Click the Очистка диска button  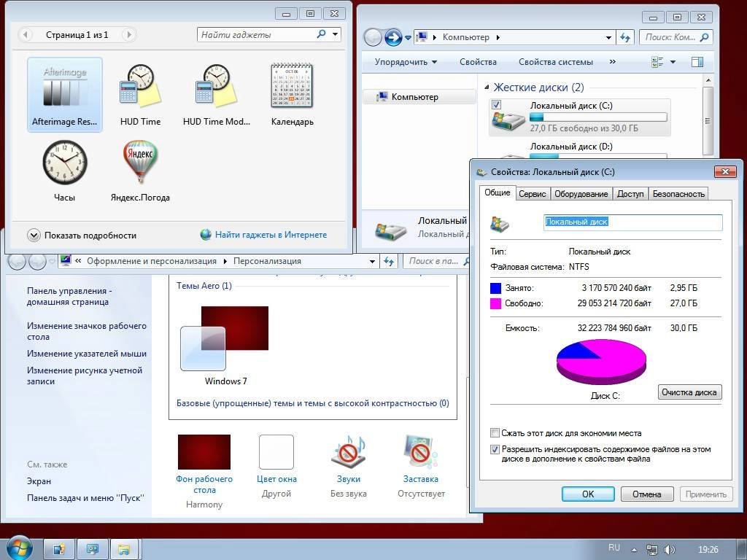(x=689, y=392)
